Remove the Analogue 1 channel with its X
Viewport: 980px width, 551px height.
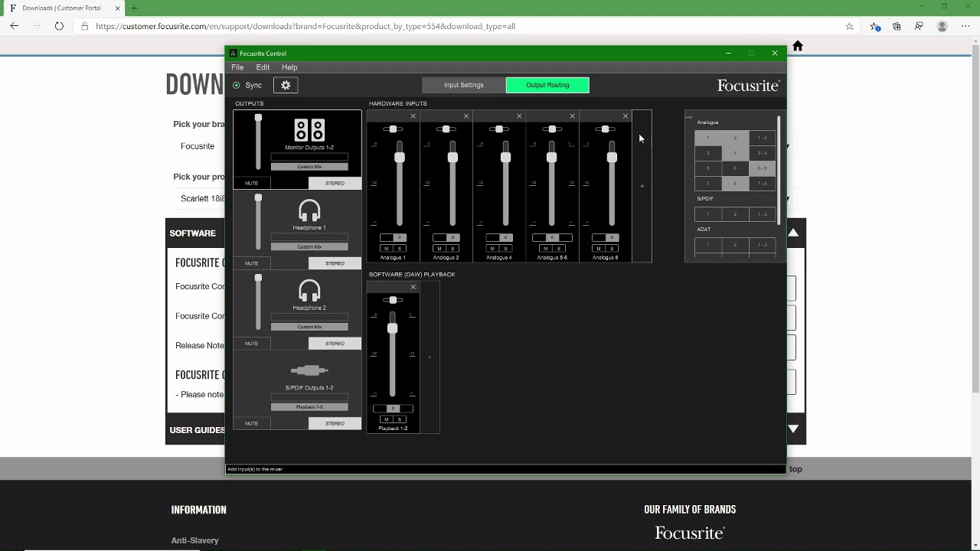pyautogui.click(x=413, y=116)
